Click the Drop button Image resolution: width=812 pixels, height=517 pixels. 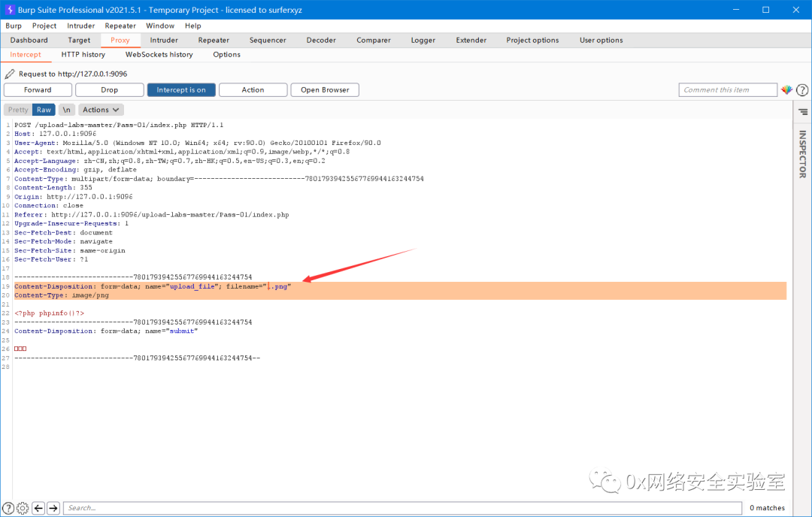pos(109,90)
